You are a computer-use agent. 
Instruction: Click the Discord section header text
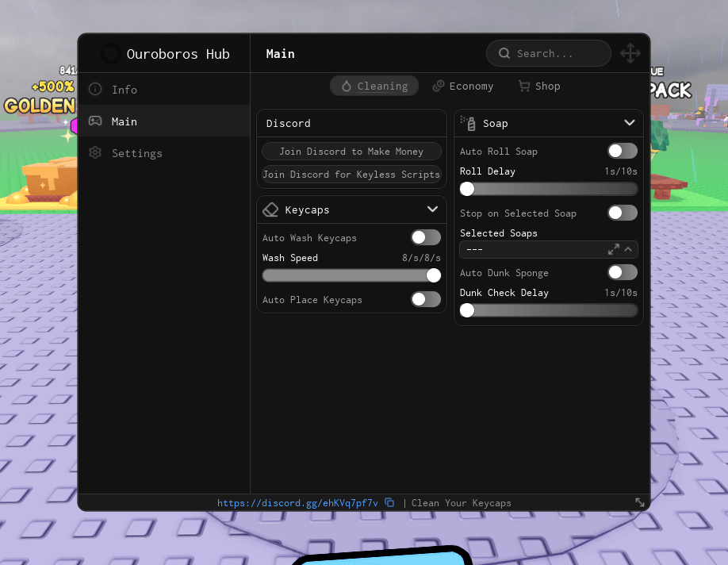click(x=289, y=123)
